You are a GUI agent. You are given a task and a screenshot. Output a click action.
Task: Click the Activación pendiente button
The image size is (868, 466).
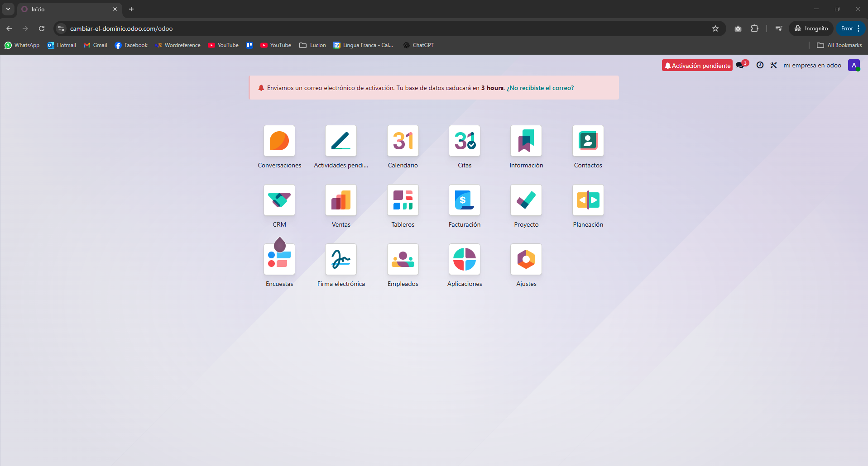click(697, 66)
